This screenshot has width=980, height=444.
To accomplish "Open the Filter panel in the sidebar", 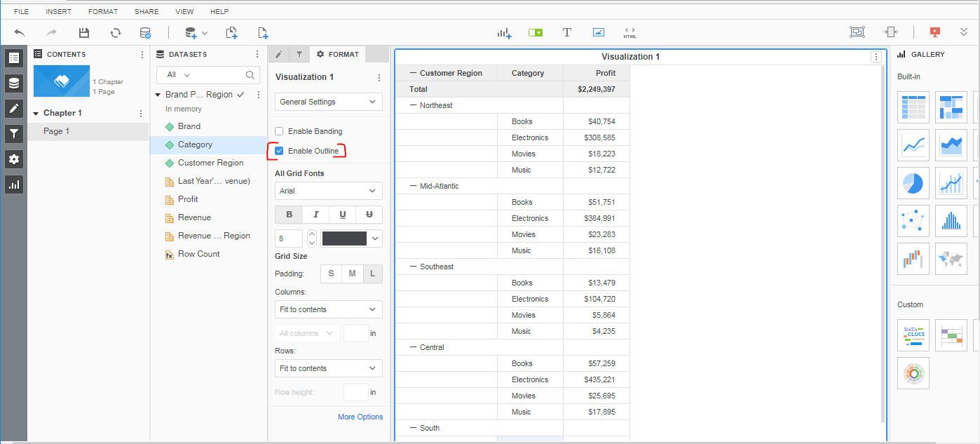I will tap(14, 133).
